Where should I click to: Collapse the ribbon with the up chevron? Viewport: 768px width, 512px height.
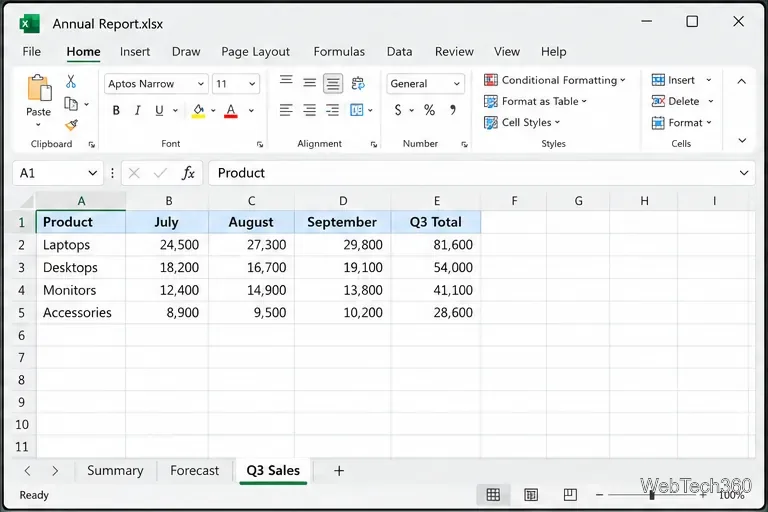(x=742, y=81)
